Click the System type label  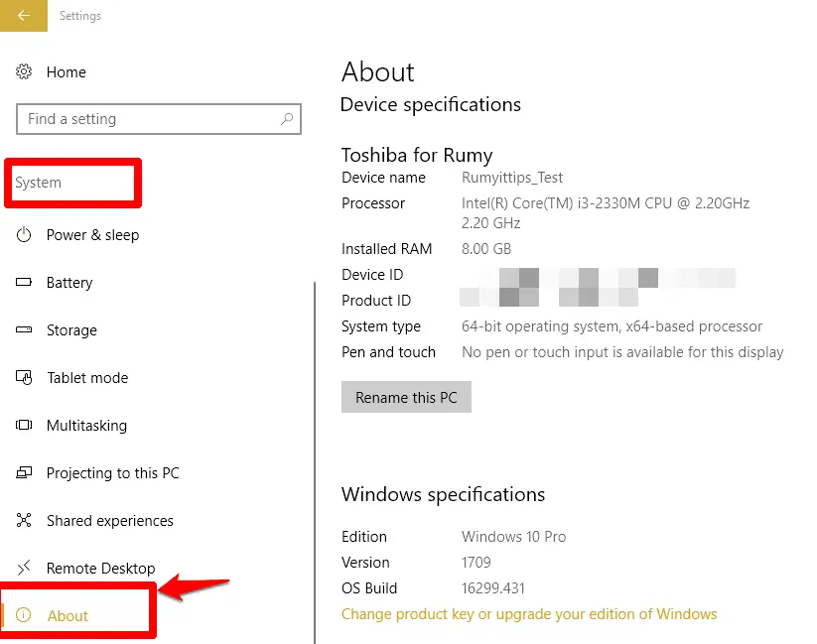pos(381,326)
